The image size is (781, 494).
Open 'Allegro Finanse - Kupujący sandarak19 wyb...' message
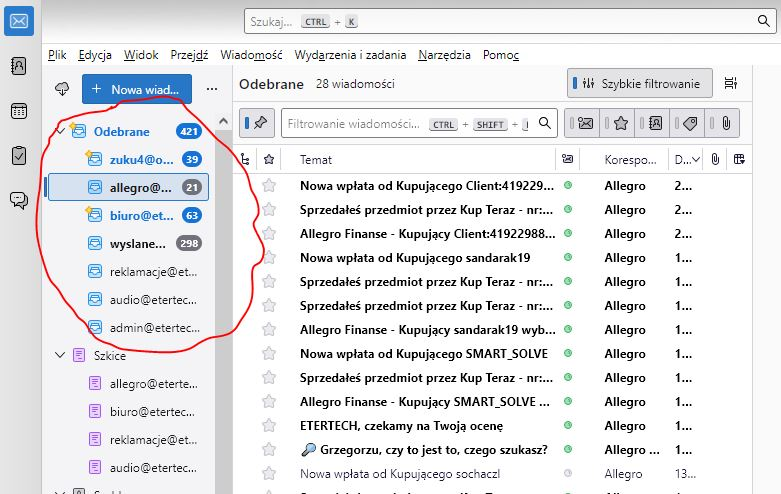(x=427, y=330)
